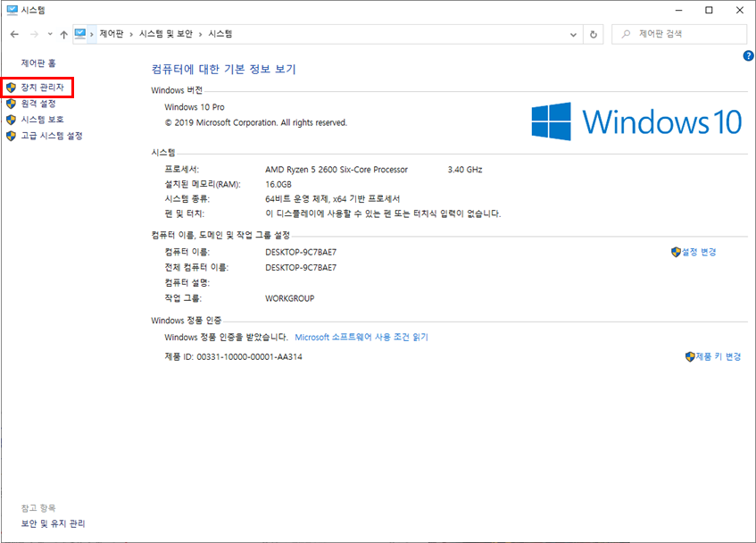Refresh the page with refresh button
The height and width of the screenshot is (543, 756).
(594, 34)
